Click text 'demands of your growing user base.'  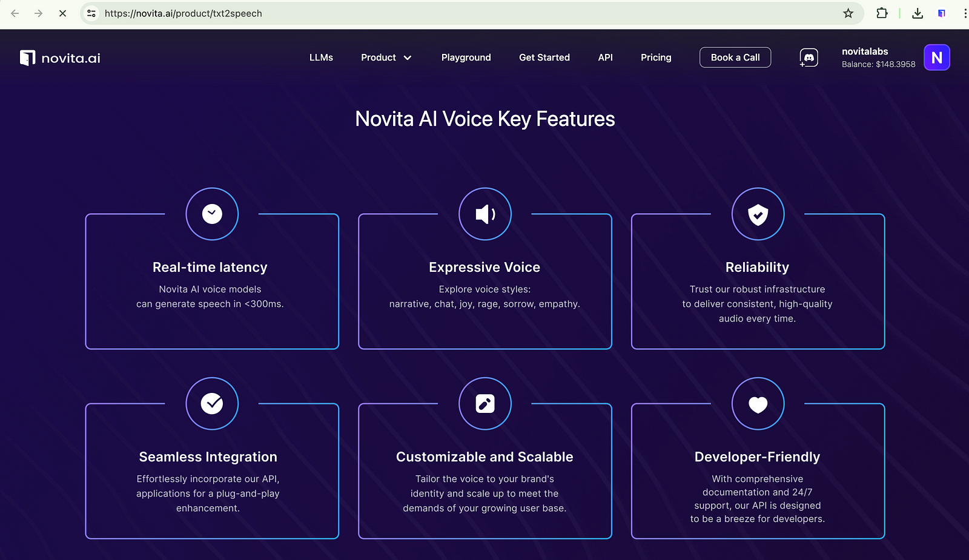(484, 508)
